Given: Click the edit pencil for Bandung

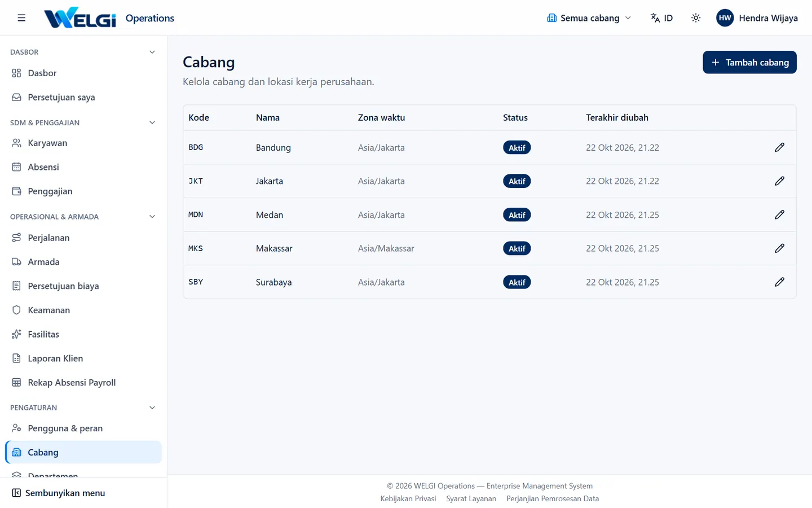Looking at the screenshot, I should [x=779, y=147].
